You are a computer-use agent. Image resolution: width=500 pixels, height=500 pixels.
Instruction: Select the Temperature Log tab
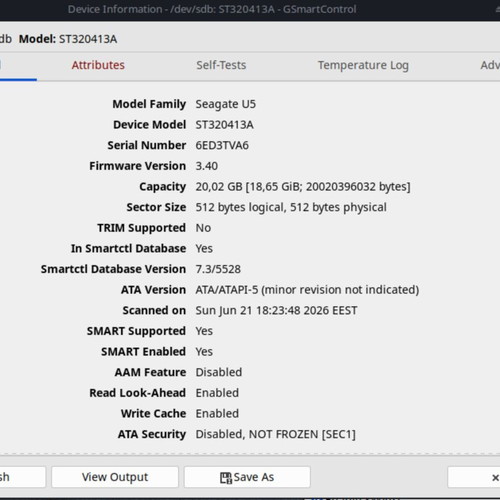tap(363, 65)
